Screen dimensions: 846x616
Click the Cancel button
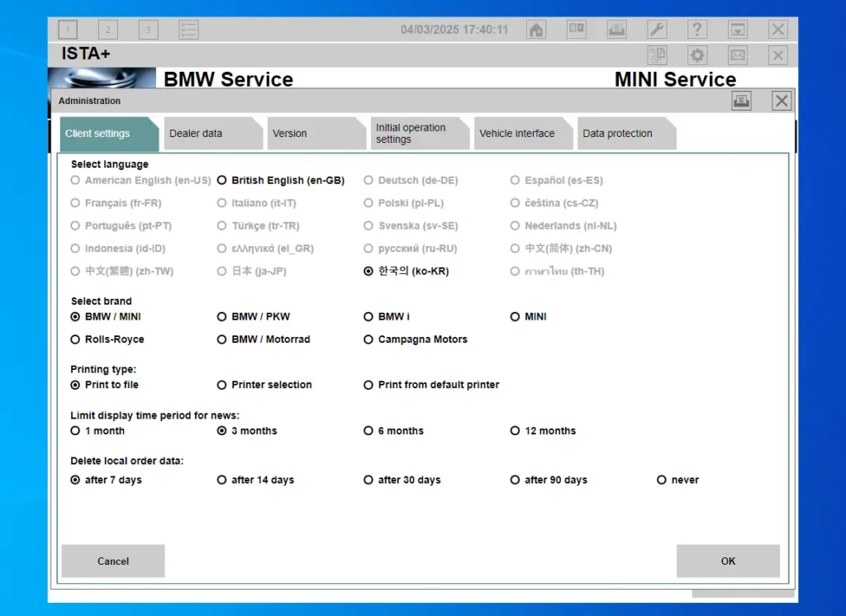coord(113,561)
